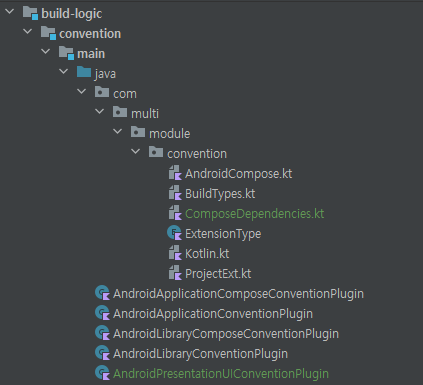Click the inner convention package folder icon
Viewport: 423px width, 385px height.
tap(156, 152)
